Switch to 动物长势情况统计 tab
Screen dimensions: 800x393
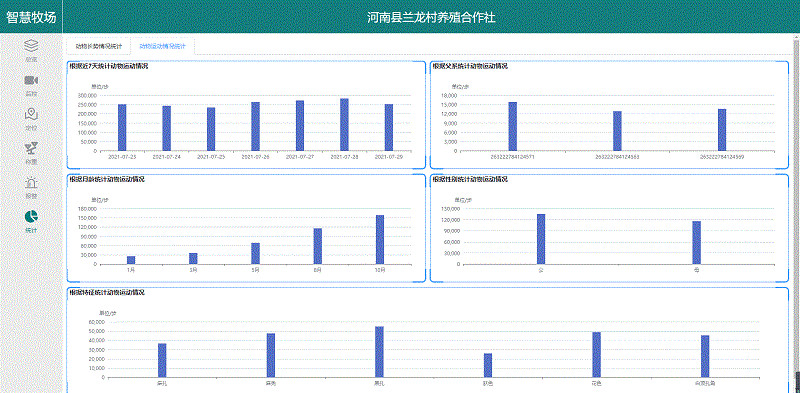99,46
